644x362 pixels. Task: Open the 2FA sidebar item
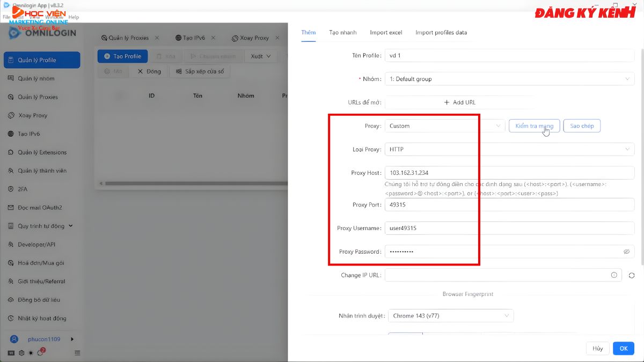click(24, 189)
